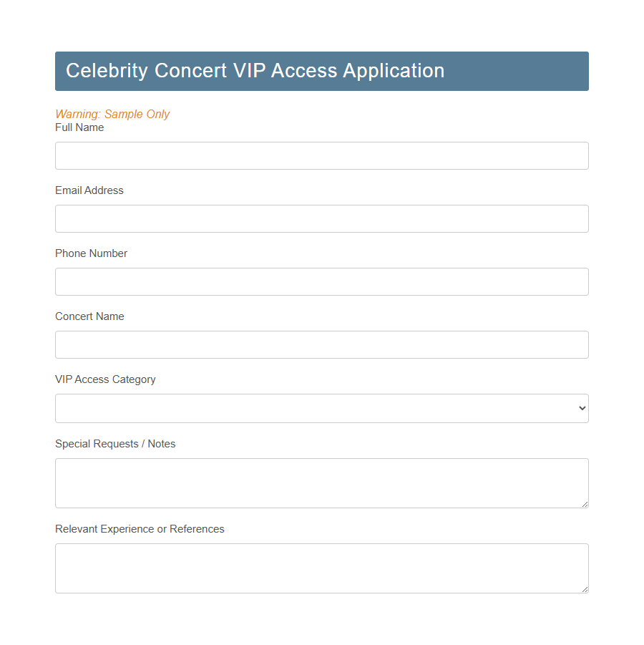Select the VIP Access Category label
The height and width of the screenshot is (645, 644).
tap(105, 379)
